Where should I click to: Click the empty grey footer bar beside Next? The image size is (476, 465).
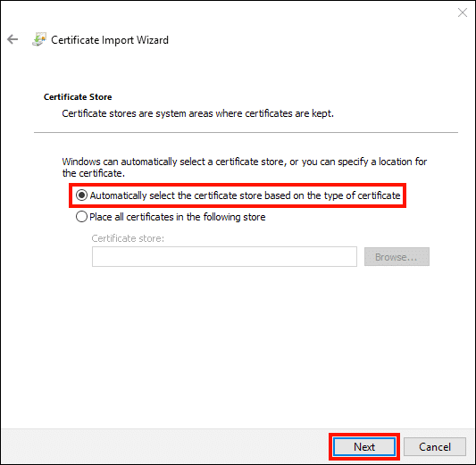pyautogui.click(x=164, y=446)
